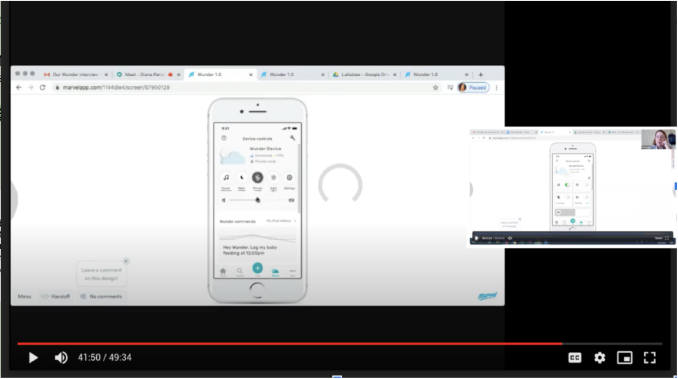Click the 41:50 / 49:34 time display
This screenshot has height=379, width=678.
pyautogui.click(x=105, y=357)
